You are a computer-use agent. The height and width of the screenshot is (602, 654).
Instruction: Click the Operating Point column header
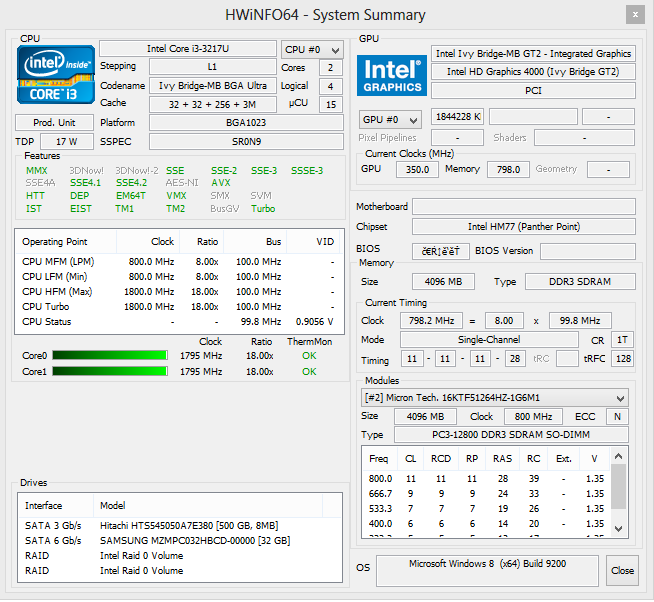(66, 242)
